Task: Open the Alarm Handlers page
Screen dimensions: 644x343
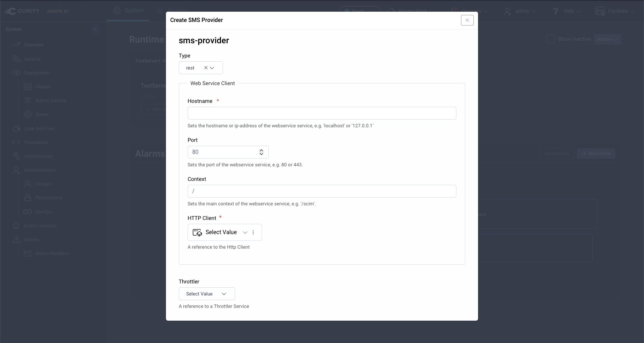Action: 51,253
